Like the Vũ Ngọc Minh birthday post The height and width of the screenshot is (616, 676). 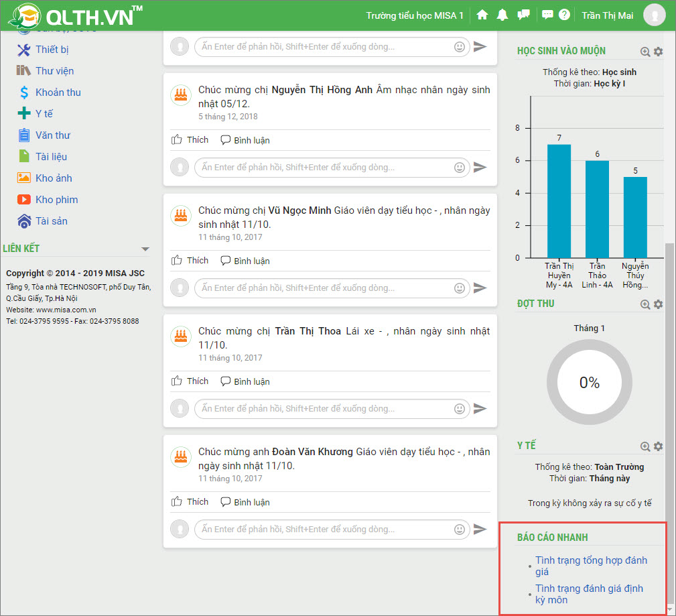coord(190,261)
